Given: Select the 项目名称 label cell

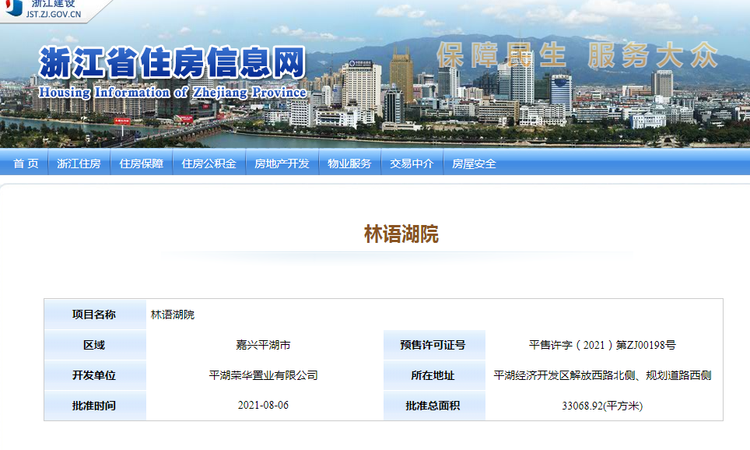Looking at the screenshot, I should tap(95, 314).
